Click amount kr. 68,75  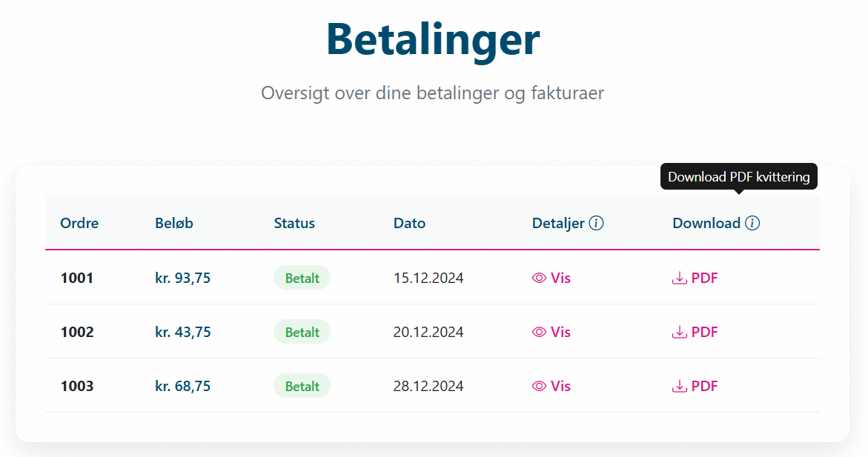tap(182, 386)
